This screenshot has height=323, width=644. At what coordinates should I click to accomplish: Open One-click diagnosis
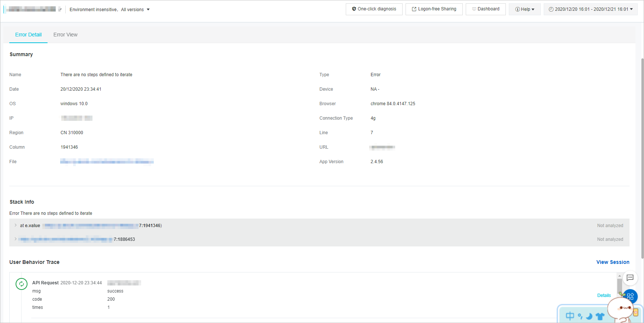374,9
